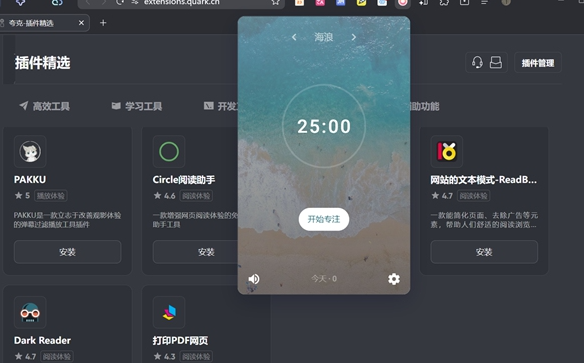The image size is (584, 363).
Task: Bookmark this page with star icon
Action: pos(275,2)
